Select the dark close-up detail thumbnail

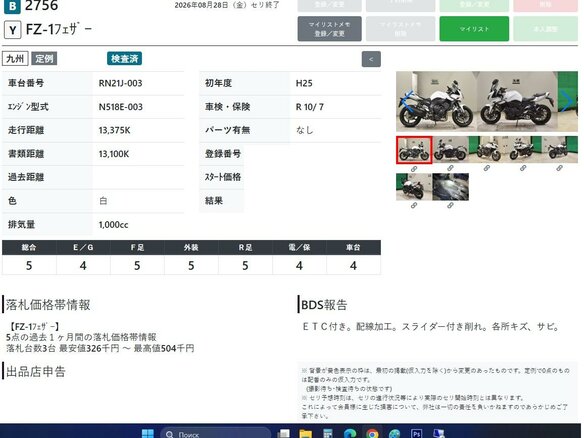coord(451,187)
